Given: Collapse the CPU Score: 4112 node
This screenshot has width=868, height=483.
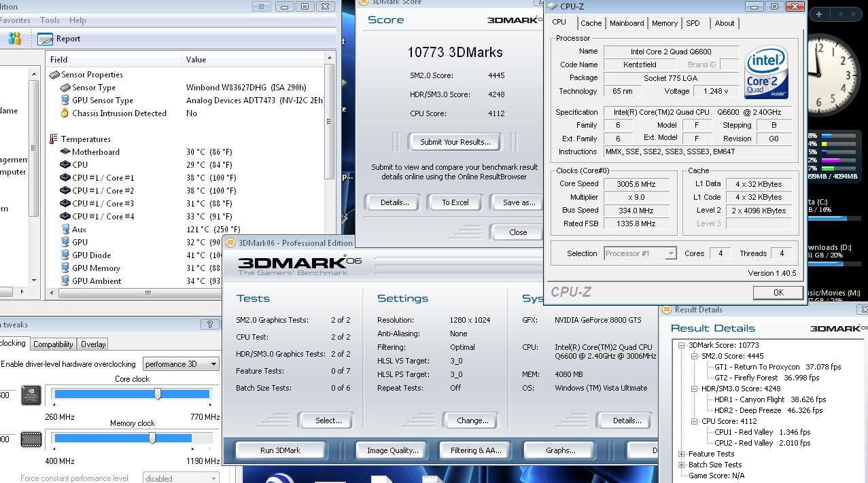Looking at the screenshot, I should 695,421.
